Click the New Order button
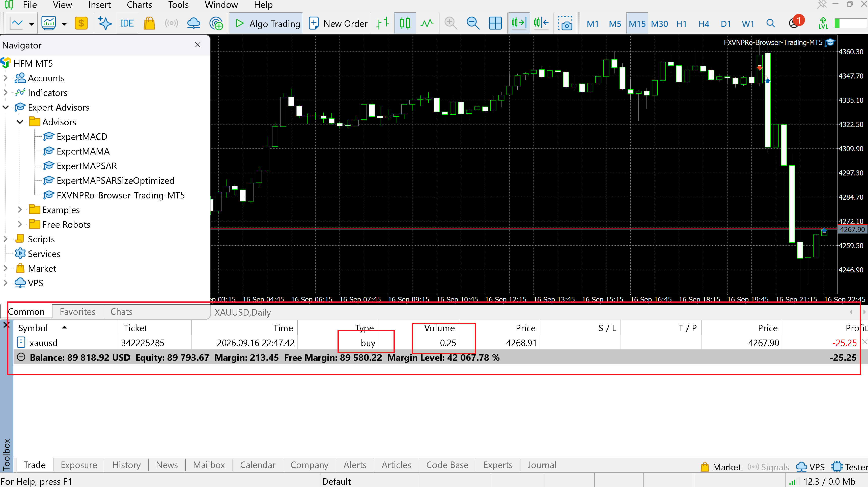This screenshot has height=487, width=868. [x=338, y=24]
